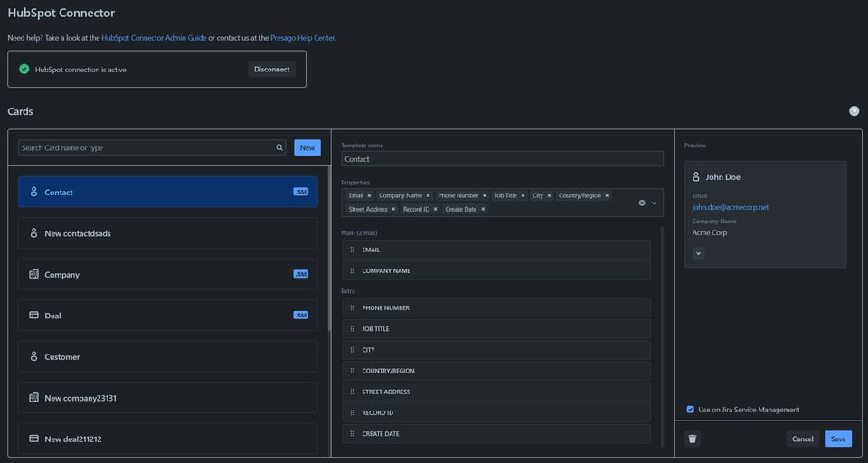The width and height of the screenshot is (868, 463).
Task: Click drag handle of CITY row
Action: 352,350
